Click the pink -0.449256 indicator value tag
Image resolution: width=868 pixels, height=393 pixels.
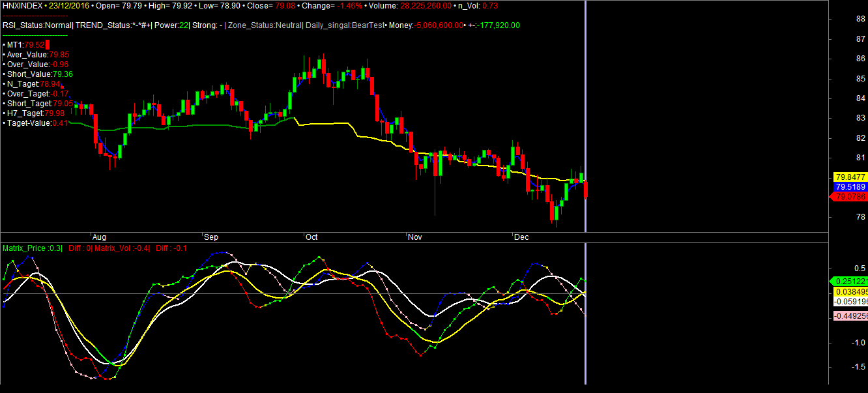(x=850, y=316)
